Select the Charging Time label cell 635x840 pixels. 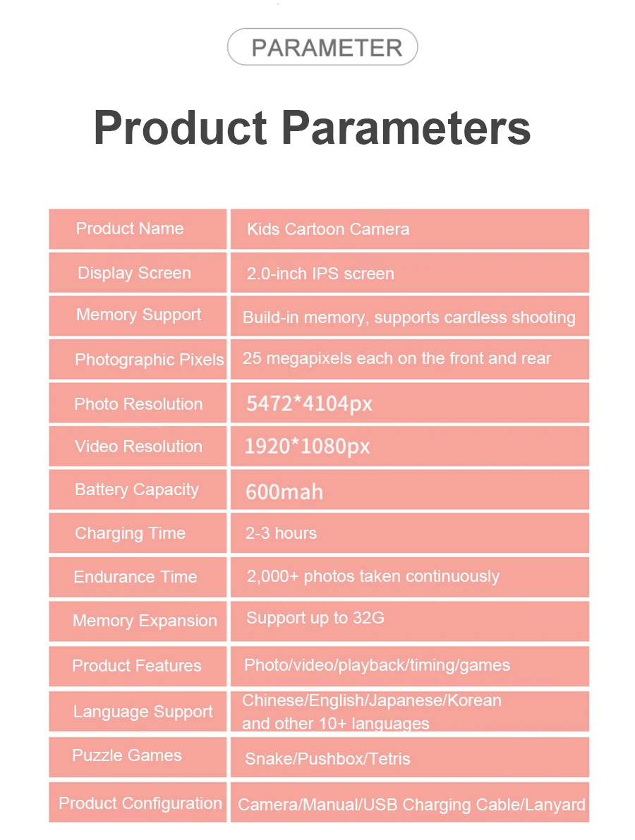[x=138, y=533]
